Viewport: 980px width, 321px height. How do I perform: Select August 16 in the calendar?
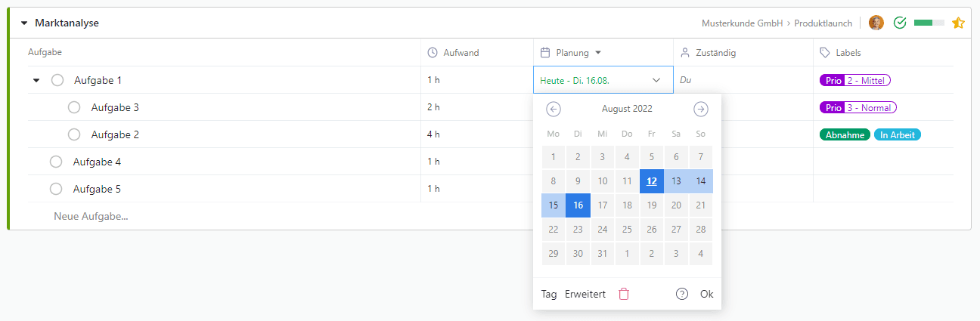[578, 205]
